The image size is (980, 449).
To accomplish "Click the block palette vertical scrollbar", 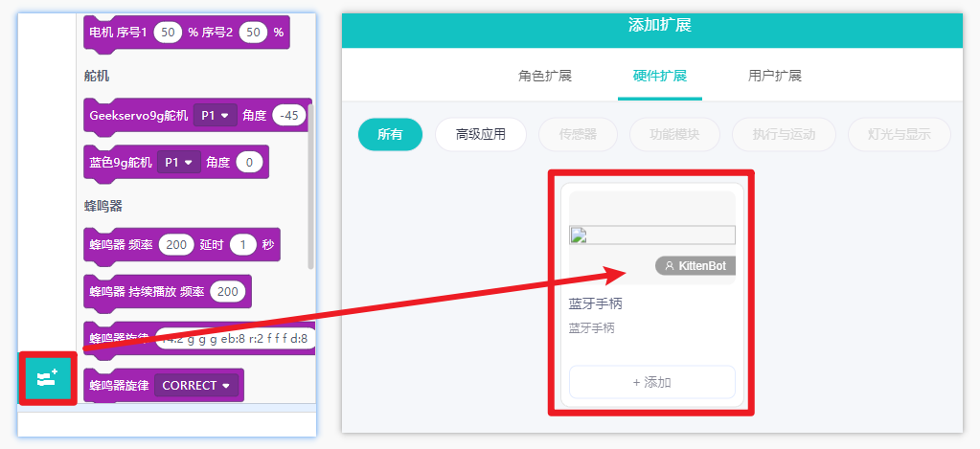I will point(310,191).
